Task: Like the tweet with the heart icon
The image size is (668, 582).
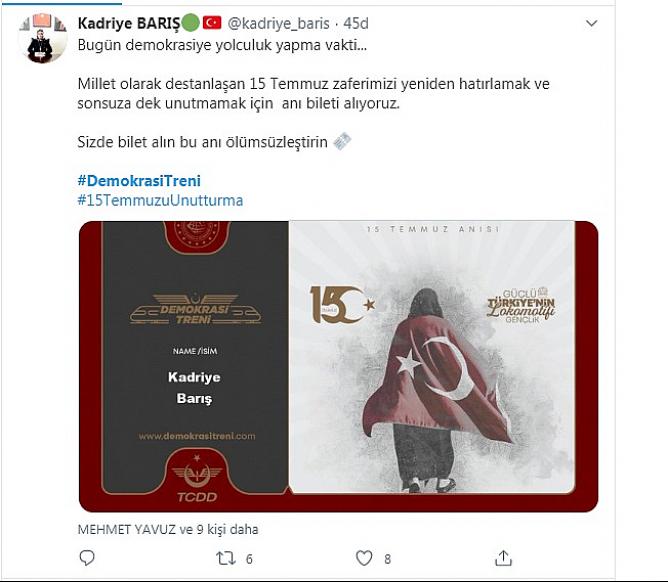Action: pos(364,558)
